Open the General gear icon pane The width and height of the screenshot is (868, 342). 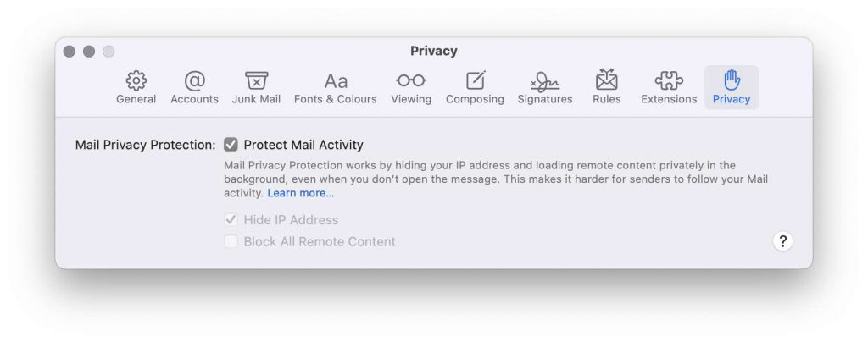click(x=136, y=81)
